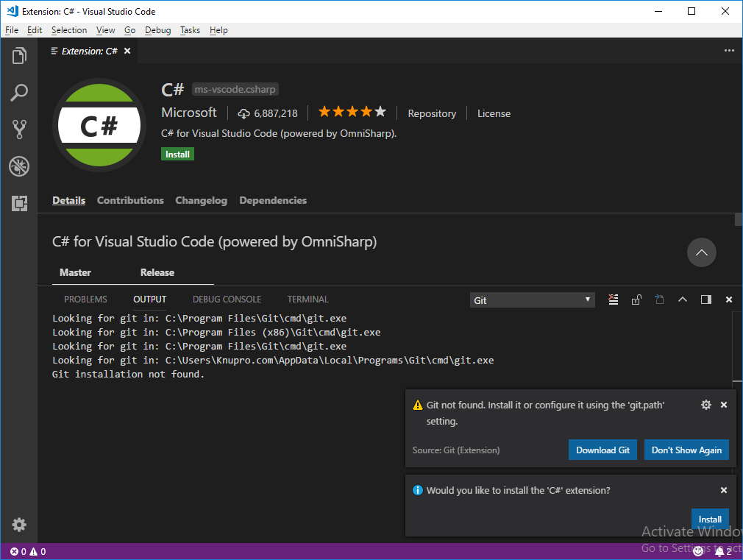The height and width of the screenshot is (560, 743).
Task: Install the C# extension from the notification
Action: click(x=710, y=520)
